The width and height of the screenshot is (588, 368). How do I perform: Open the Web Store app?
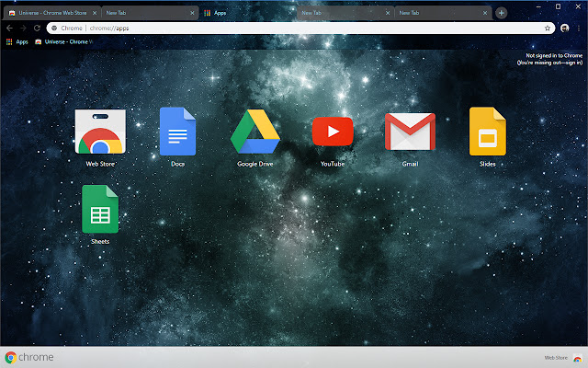100,132
